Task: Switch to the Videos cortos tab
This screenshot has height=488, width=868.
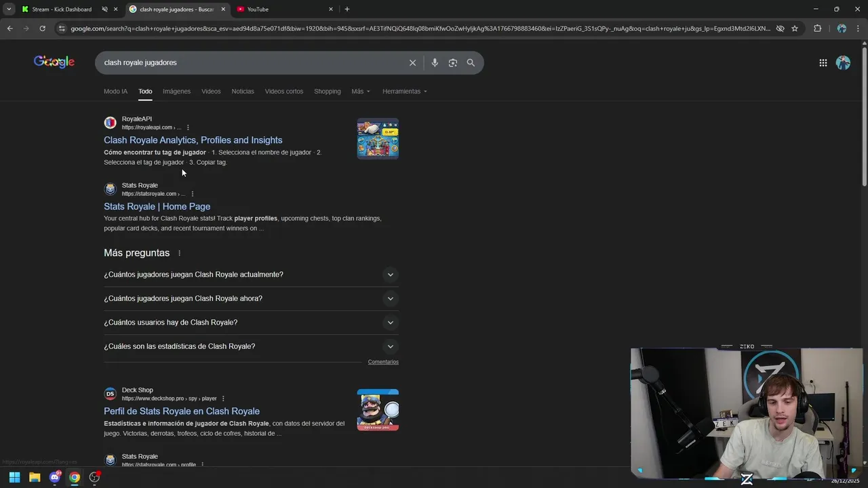Action: 284,91
